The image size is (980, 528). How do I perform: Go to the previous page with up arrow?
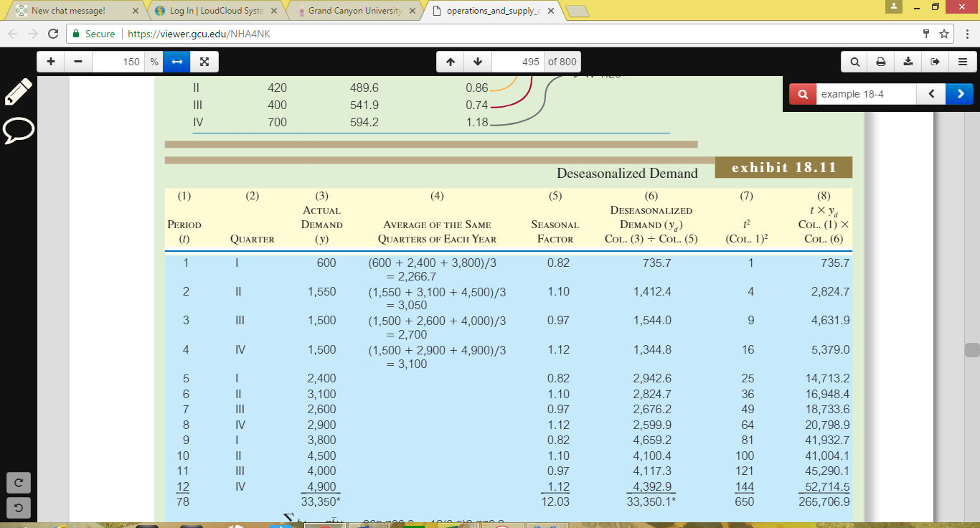click(x=451, y=62)
